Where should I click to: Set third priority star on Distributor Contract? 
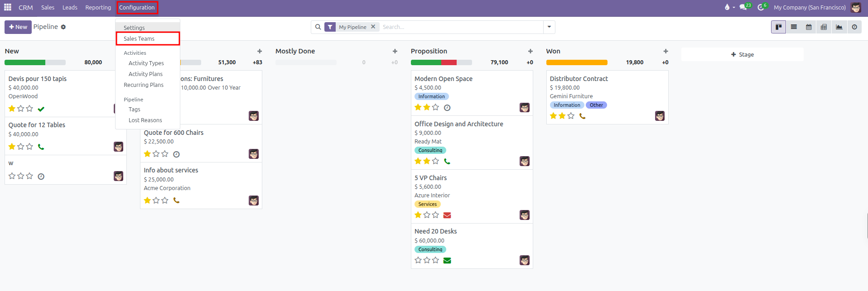[x=571, y=115]
